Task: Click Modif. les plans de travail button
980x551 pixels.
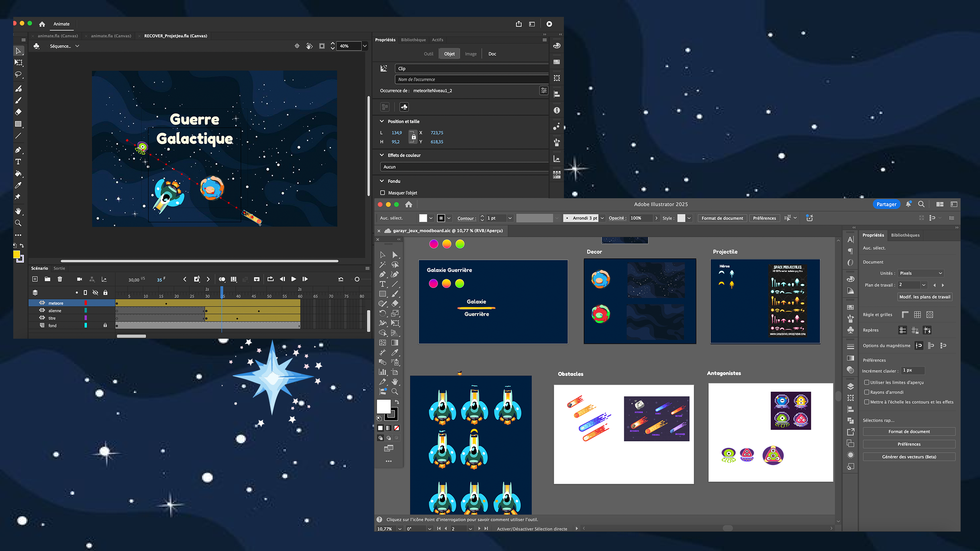Action: click(925, 297)
